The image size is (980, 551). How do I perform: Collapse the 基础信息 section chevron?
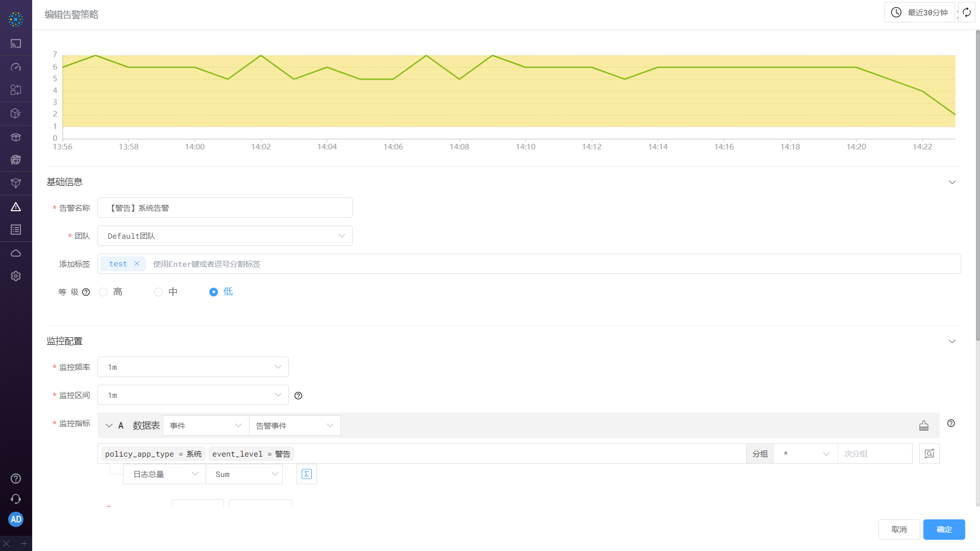click(x=952, y=182)
